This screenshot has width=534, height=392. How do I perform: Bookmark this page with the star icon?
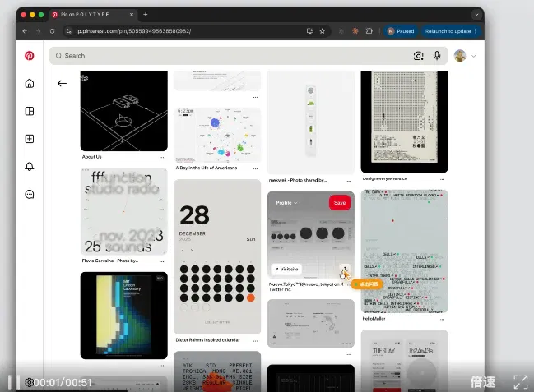pos(323,31)
